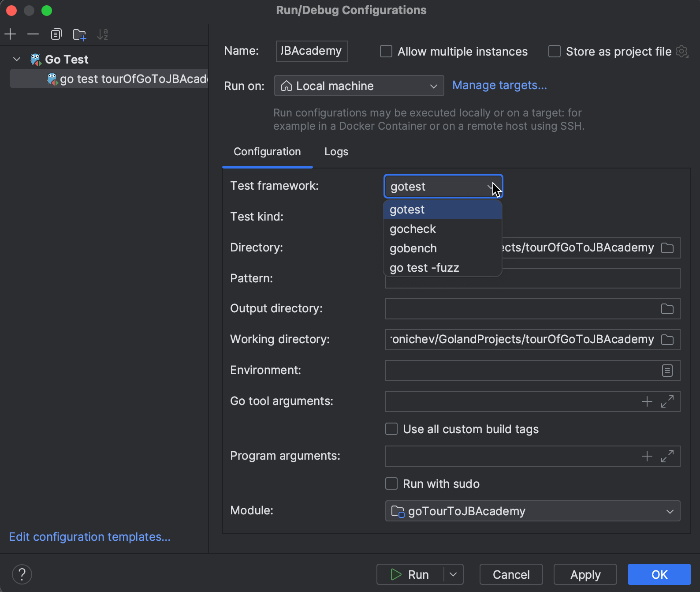Collapse the Go Test tree node

(17, 59)
